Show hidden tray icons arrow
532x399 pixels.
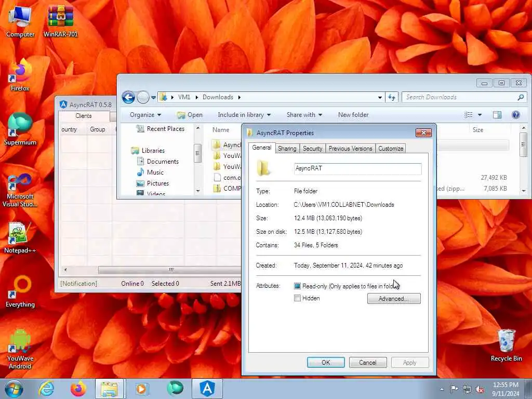(442, 389)
